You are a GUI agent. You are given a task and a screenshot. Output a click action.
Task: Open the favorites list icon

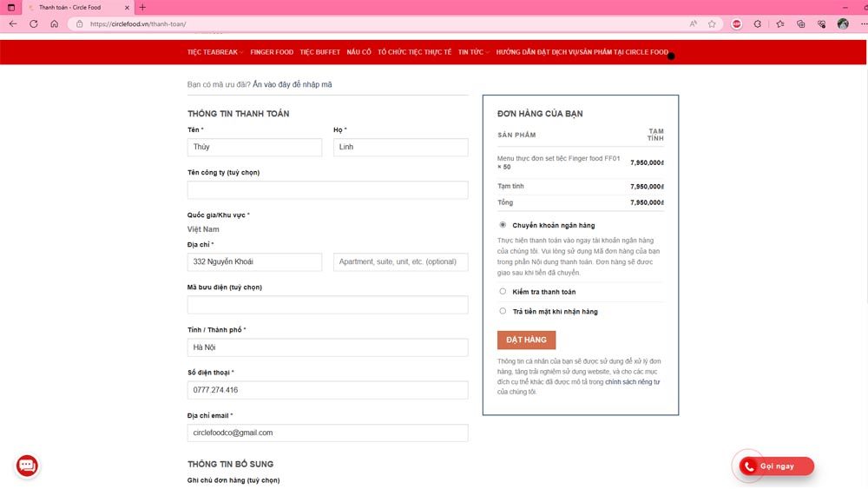[x=780, y=23]
